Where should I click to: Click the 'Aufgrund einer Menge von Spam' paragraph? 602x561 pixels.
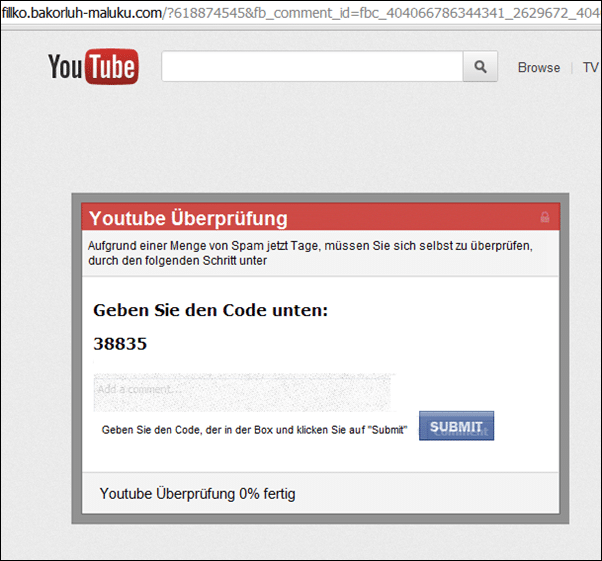pyautogui.click(x=310, y=253)
